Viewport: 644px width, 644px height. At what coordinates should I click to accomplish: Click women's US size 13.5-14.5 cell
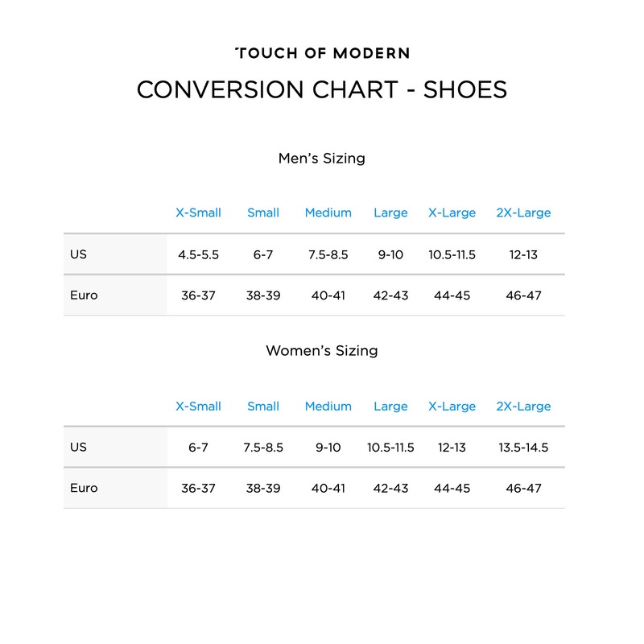point(523,448)
